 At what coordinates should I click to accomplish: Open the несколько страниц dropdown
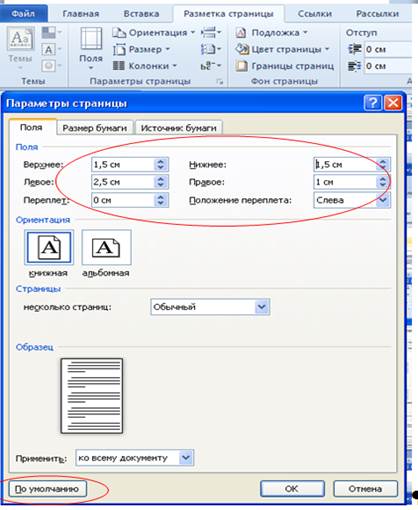pos(210,307)
